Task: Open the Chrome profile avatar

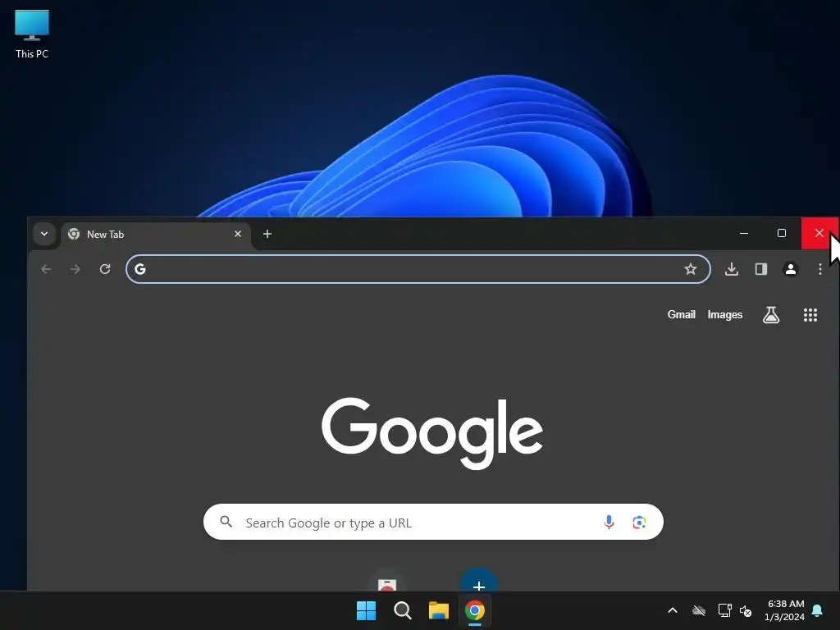Action: tap(791, 269)
